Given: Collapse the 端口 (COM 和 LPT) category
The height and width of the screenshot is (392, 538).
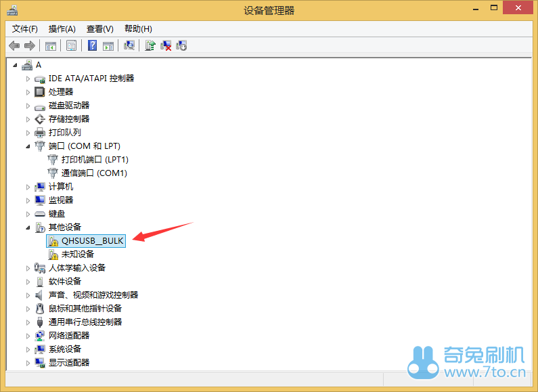Looking at the screenshot, I should click(x=28, y=146).
